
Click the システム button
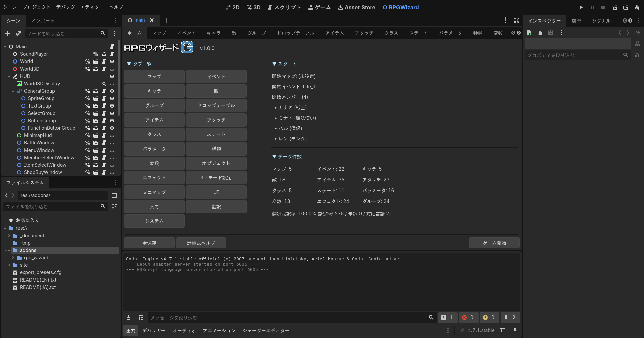tap(154, 221)
